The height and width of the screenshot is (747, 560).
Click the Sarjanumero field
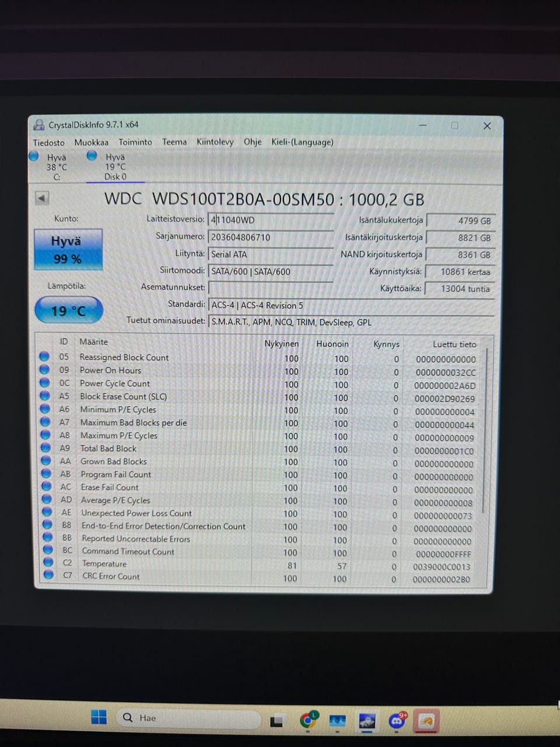click(271, 237)
